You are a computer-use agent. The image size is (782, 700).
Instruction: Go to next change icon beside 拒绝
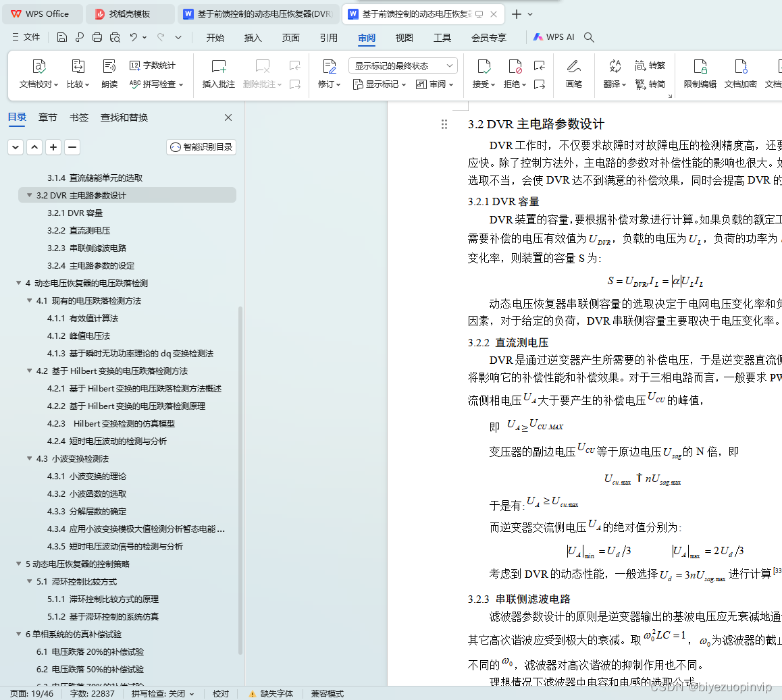539,84
